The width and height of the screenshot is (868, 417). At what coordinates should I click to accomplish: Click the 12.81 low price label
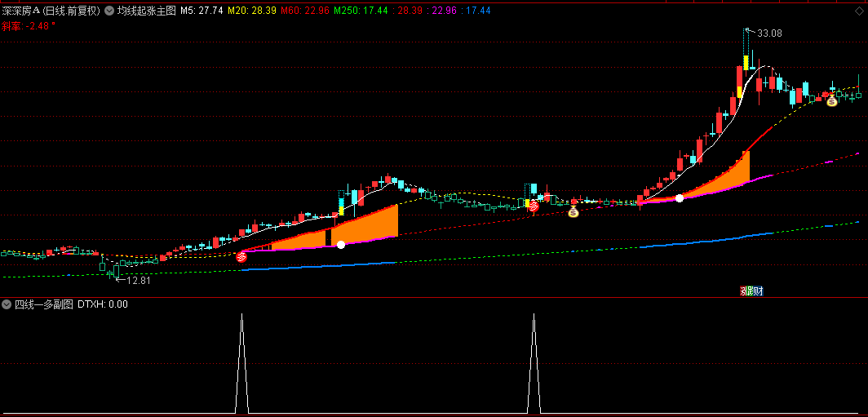(139, 281)
